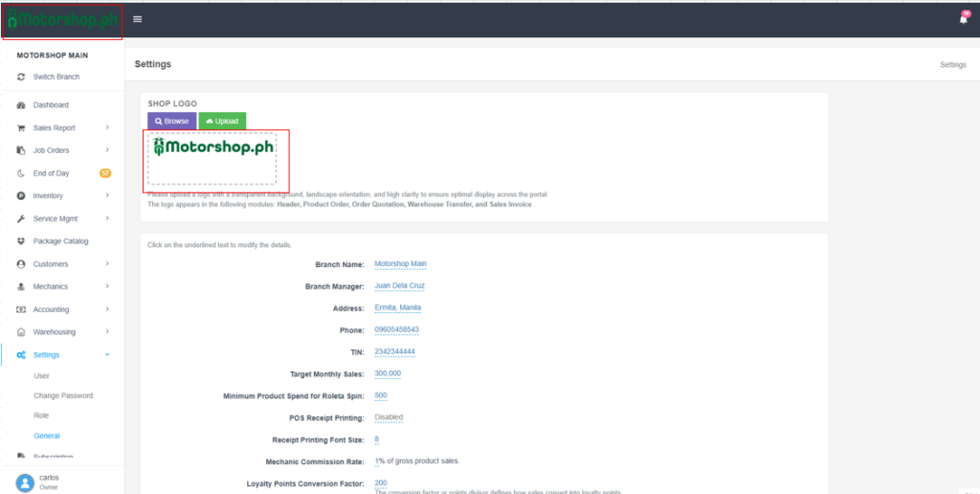Click the Dashboard gauge icon in sidebar
Image resolution: width=980 pixels, height=494 pixels.
point(21,105)
